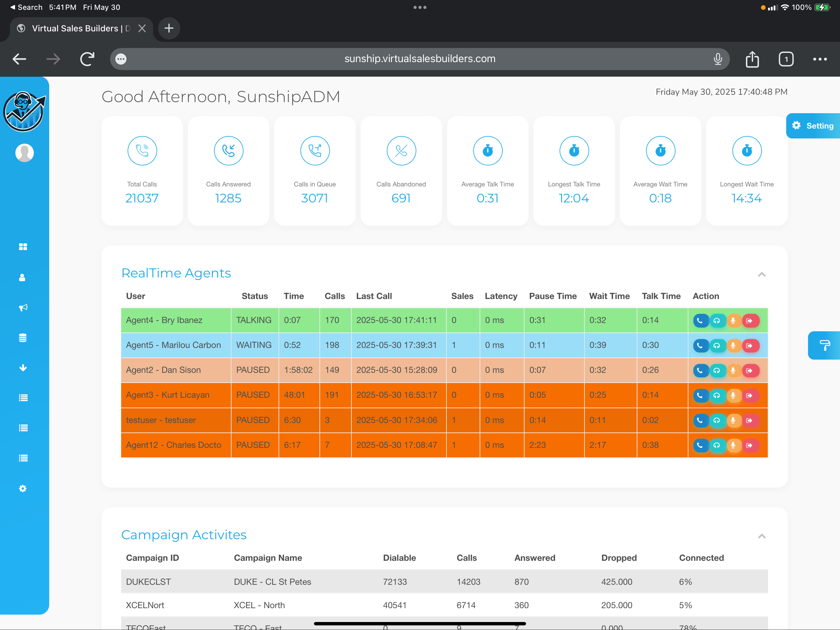This screenshot has width=840, height=630.
Task: Click blue phone action for Agent4 Bry Ibanez
Action: [x=700, y=321]
